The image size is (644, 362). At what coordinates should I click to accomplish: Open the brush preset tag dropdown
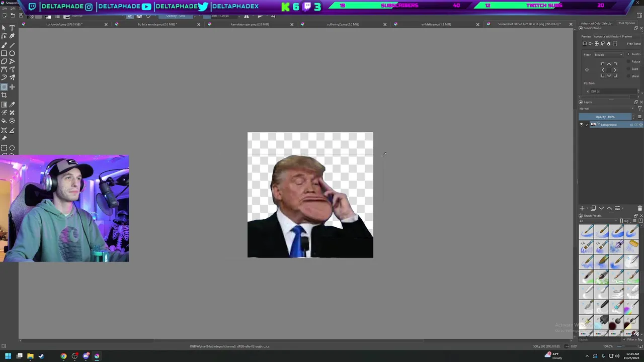click(x=598, y=221)
